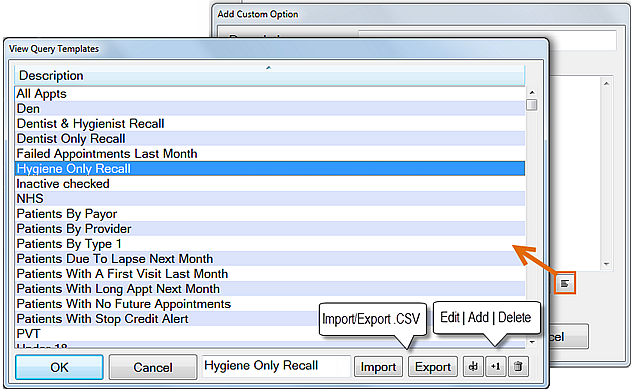Click the Edit template icon button
The image size is (631, 389).
474,366
